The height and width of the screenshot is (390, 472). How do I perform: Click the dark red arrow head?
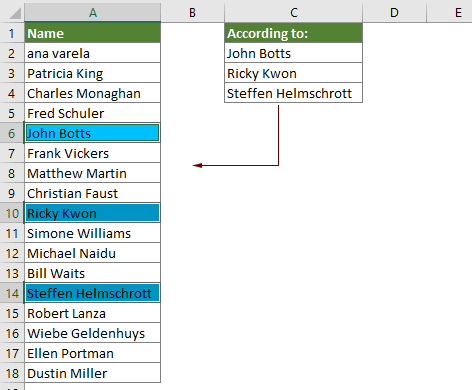coord(197,165)
